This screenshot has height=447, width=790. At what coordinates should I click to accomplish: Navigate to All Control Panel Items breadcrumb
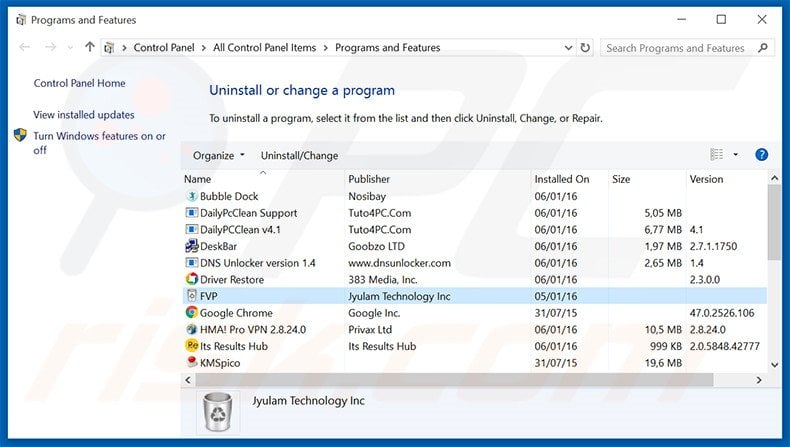pos(265,48)
